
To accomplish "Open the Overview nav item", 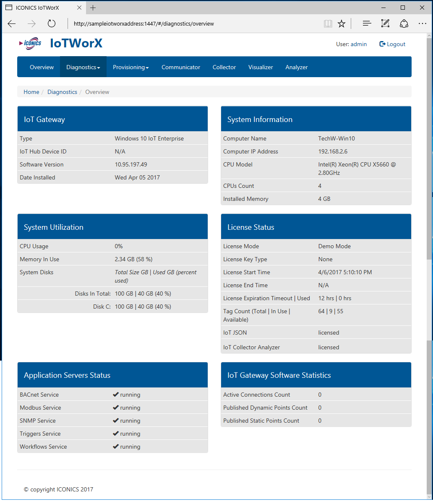I will coord(42,67).
